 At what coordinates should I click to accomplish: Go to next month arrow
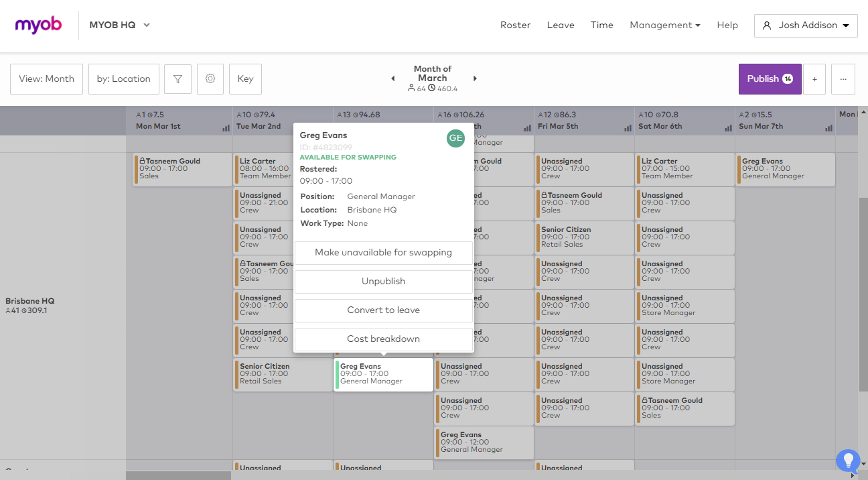coord(475,78)
